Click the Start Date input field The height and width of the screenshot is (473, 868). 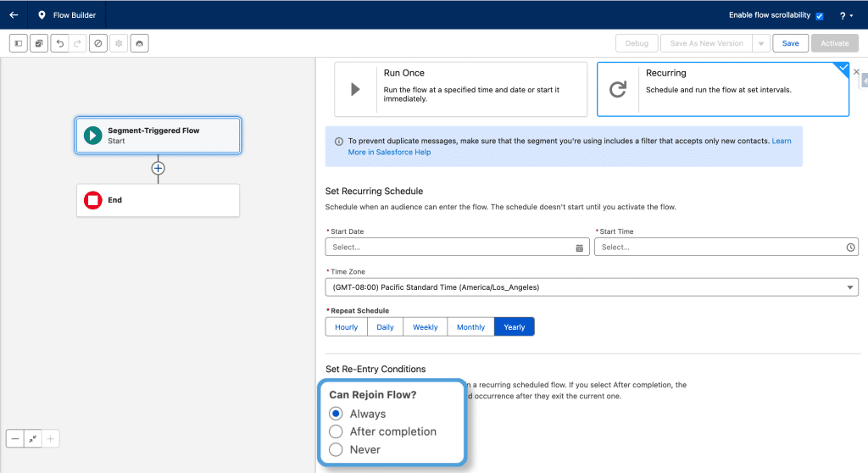[451, 248]
